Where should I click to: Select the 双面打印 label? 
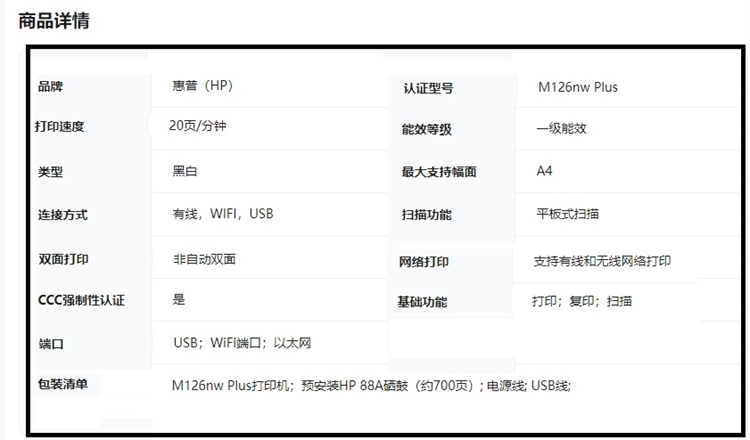click(x=63, y=259)
